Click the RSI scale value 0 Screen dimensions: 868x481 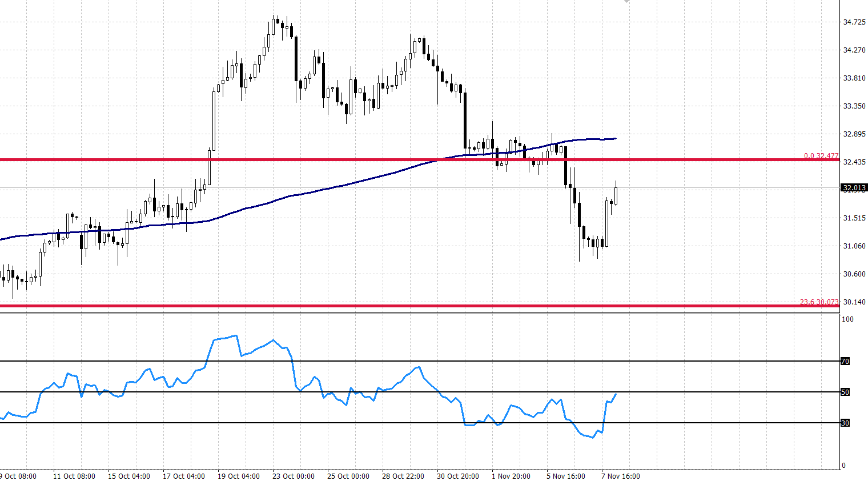[x=843, y=466]
